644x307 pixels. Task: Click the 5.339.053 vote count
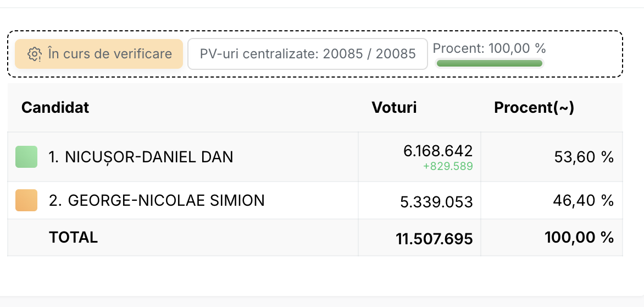click(x=437, y=202)
